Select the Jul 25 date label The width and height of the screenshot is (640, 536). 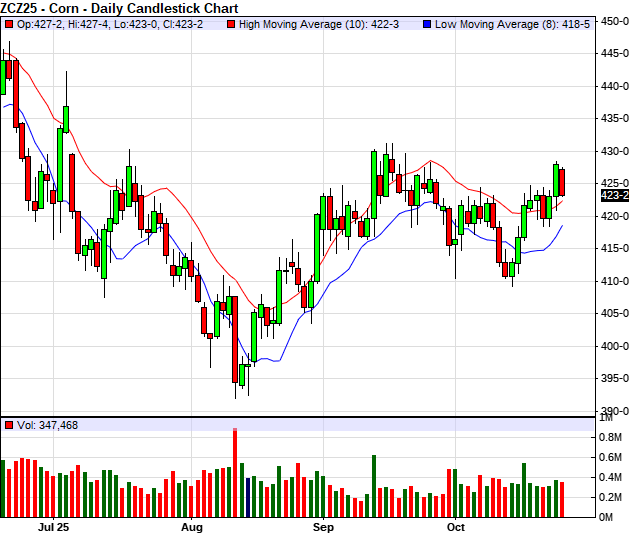[x=52, y=525]
